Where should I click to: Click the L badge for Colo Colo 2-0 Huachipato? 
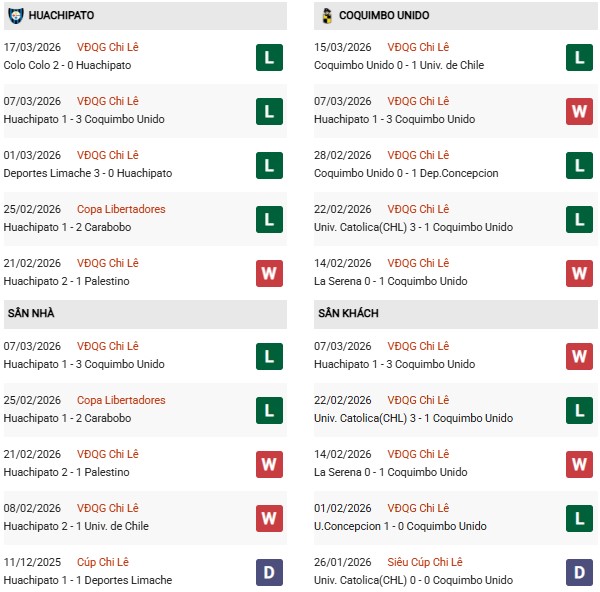(269, 58)
